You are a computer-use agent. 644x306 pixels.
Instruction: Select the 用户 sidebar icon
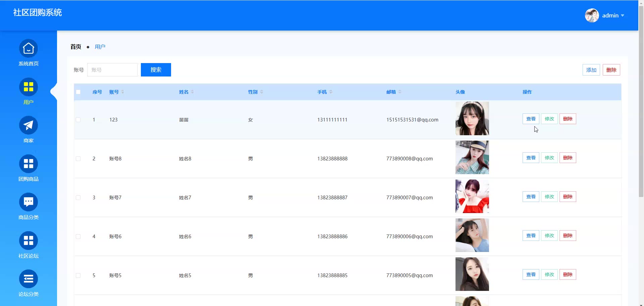29,87
